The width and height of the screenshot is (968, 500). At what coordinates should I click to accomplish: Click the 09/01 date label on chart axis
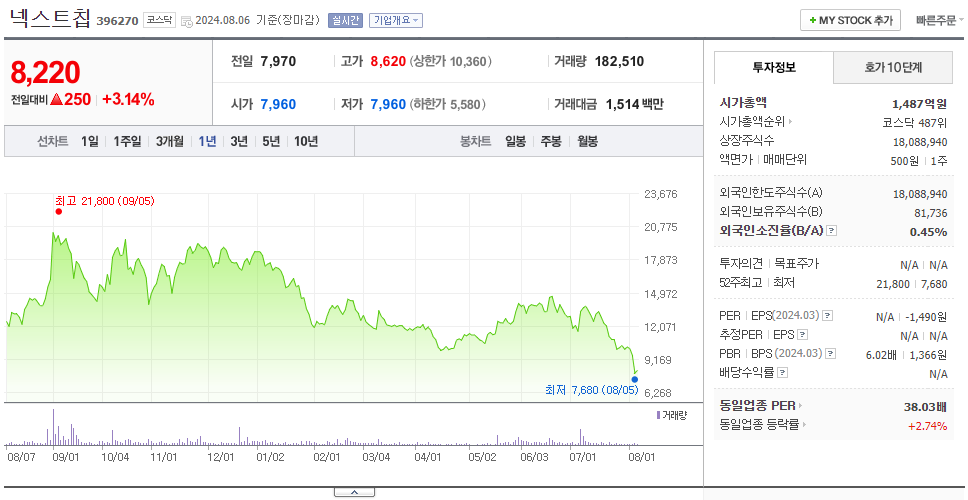[66, 457]
